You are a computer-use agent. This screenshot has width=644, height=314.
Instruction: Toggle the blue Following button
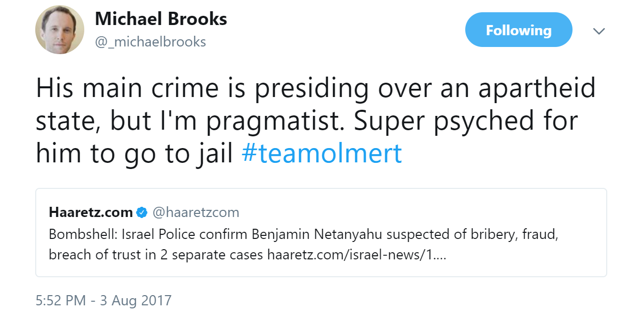click(x=518, y=30)
